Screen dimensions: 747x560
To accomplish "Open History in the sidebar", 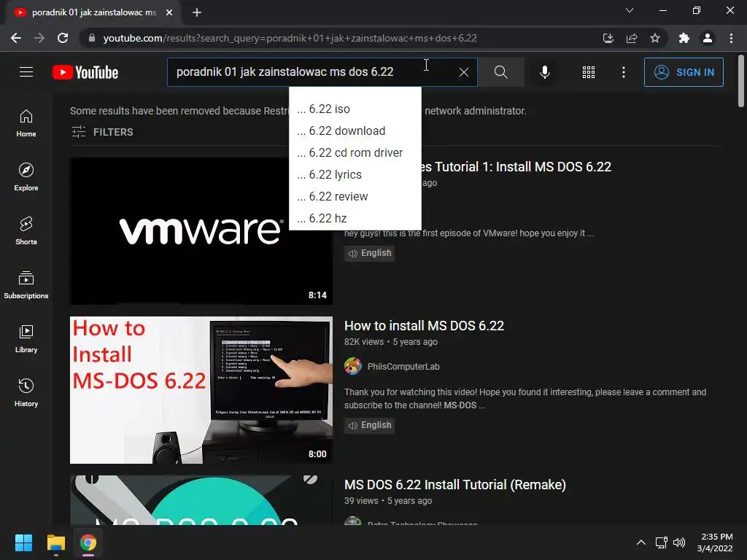I will [26, 392].
